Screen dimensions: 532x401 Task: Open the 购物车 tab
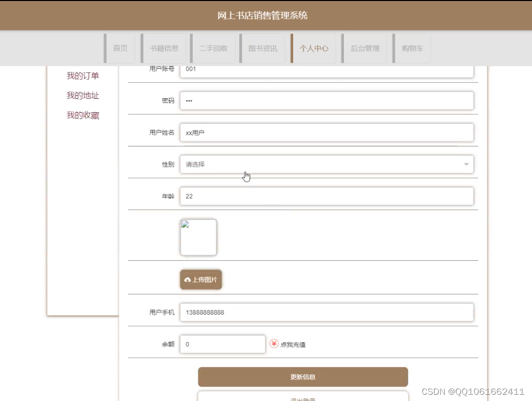412,48
